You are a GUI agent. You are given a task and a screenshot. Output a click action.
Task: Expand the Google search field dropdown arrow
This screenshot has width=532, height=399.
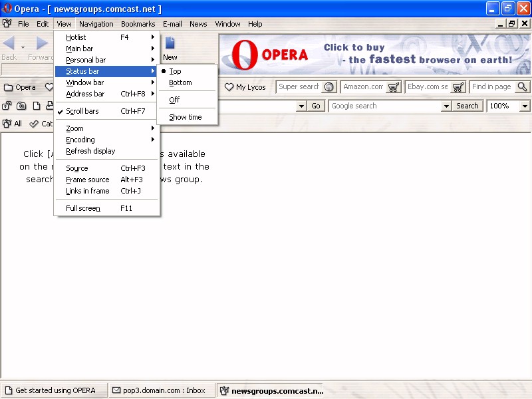pos(446,106)
